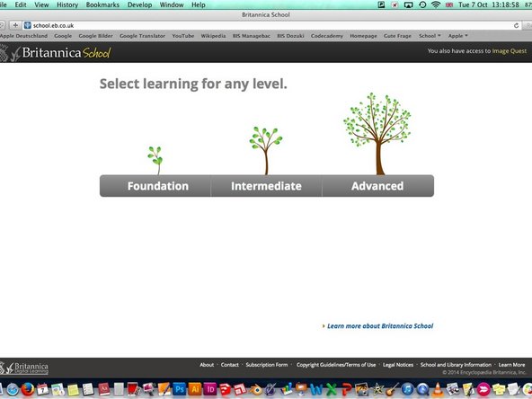This screenshot has height=399, width=532.
Task: Launch InDesign from the dock
Action: [x=210, y=389]
